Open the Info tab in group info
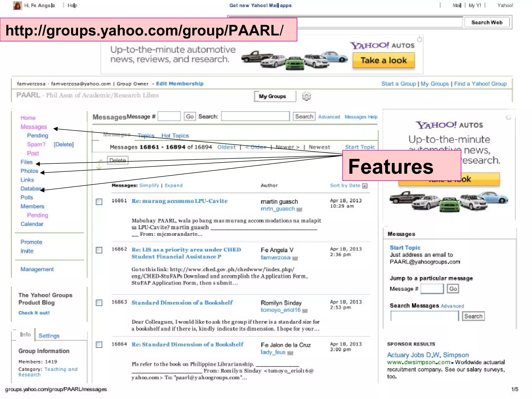 click(25, 335)
